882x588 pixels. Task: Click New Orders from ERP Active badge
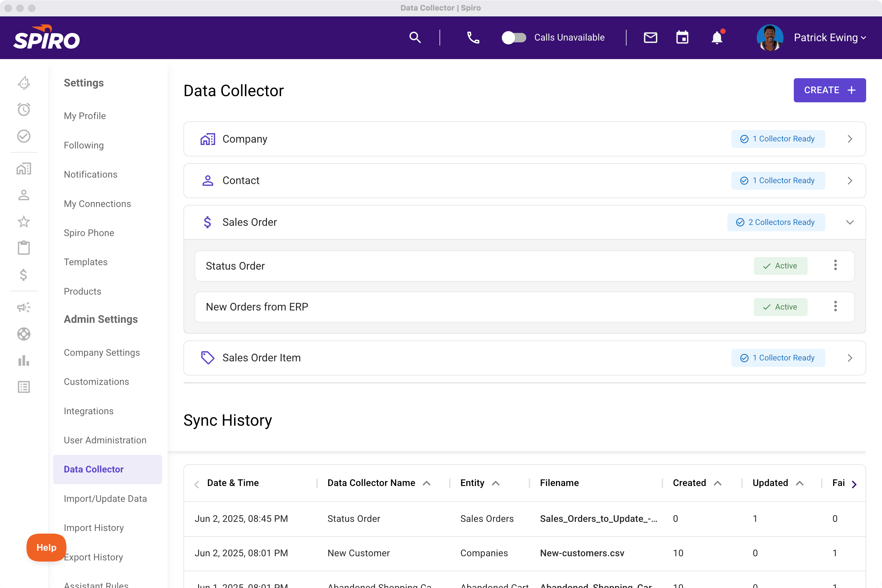(x=780, y=307)
